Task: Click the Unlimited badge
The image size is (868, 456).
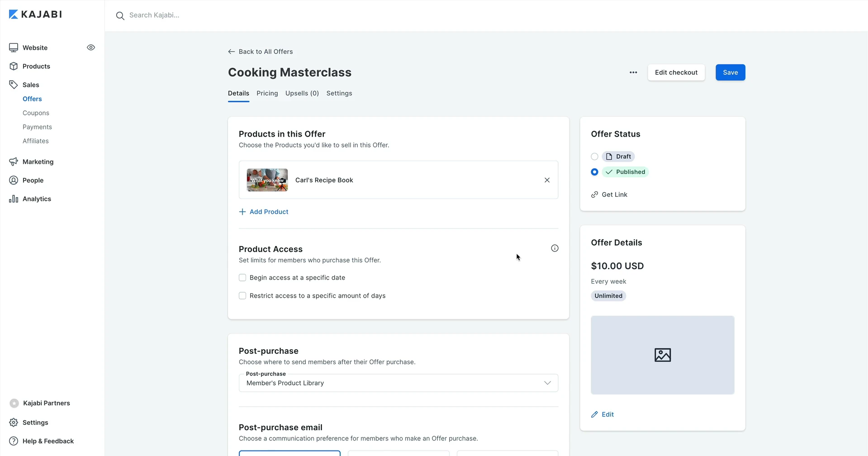Action: pyautogui.click(x=608, y=296)
